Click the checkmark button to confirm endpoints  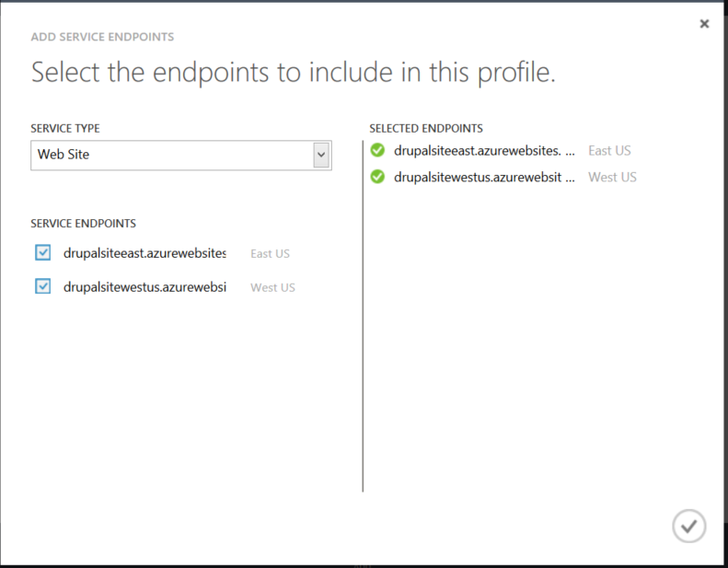click(688, 526)
